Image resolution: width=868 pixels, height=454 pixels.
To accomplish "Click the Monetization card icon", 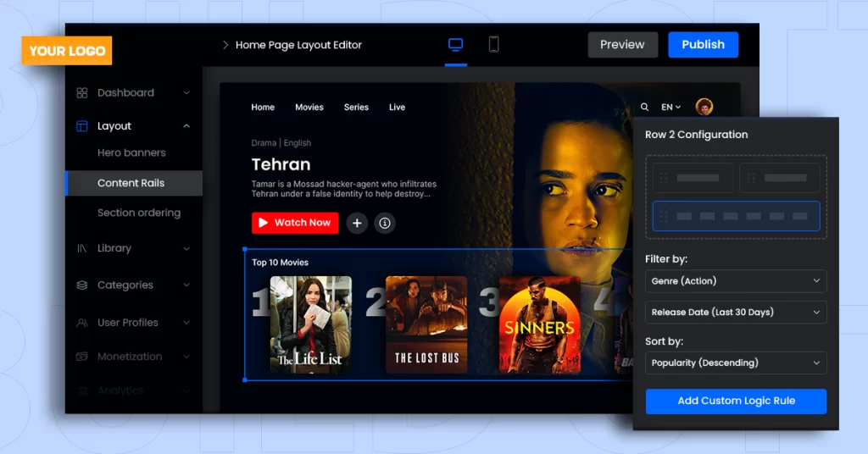I will coord(82,357).
